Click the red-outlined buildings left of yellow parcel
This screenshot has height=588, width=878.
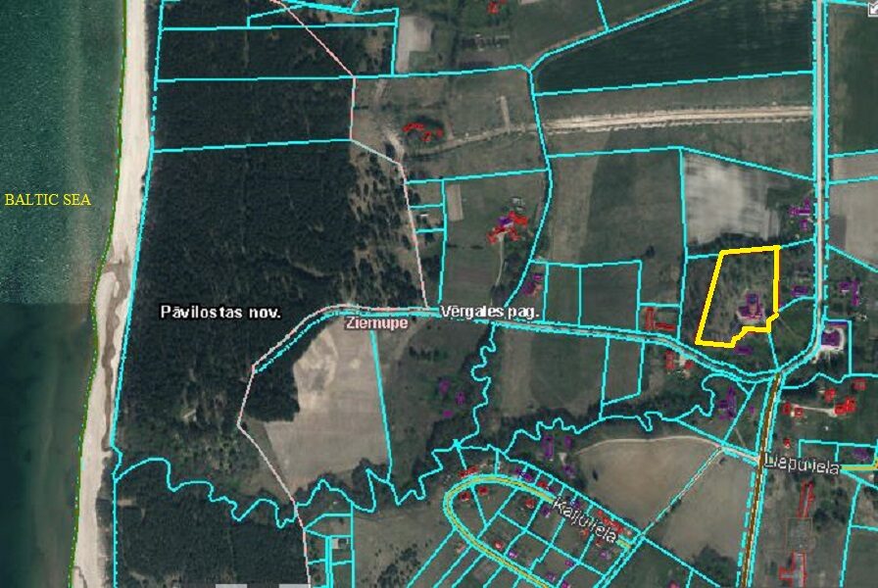pos(658,319)
